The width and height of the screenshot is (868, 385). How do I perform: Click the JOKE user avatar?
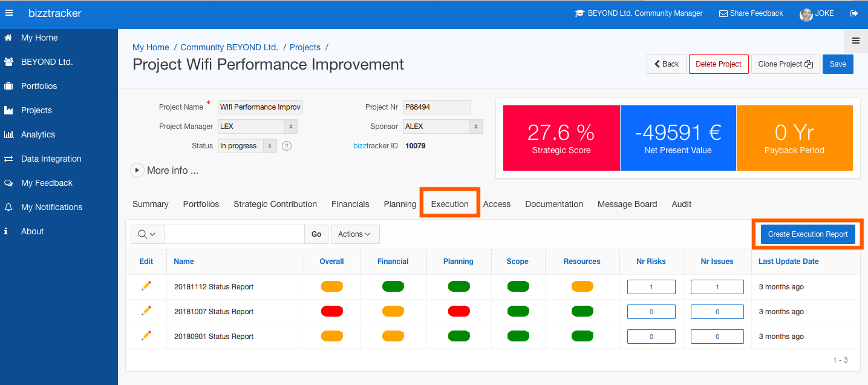806,15
